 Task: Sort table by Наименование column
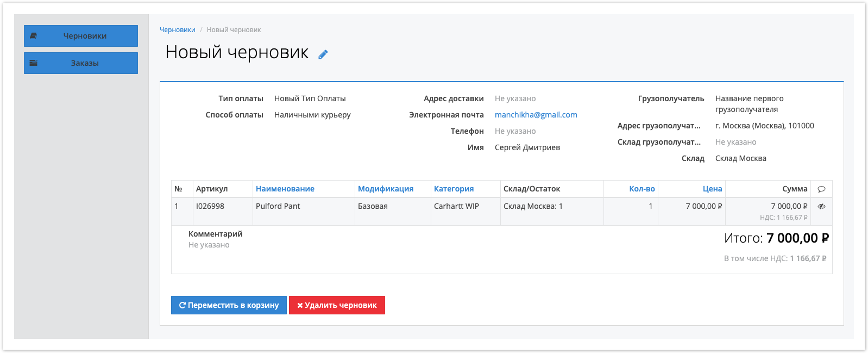(285, 189)
